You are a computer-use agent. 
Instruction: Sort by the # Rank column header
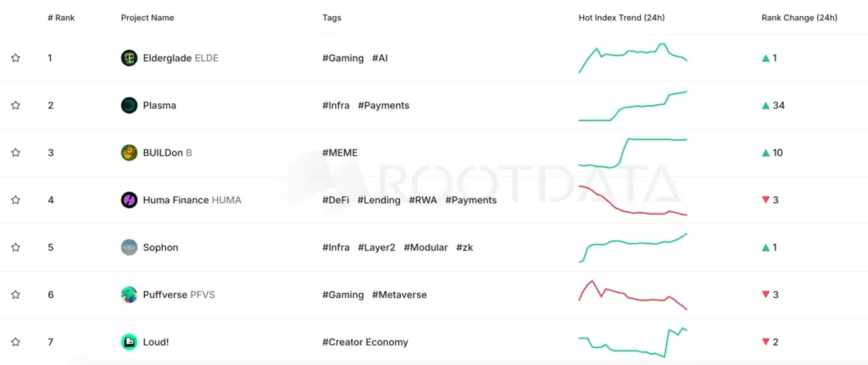click(61, 18)
